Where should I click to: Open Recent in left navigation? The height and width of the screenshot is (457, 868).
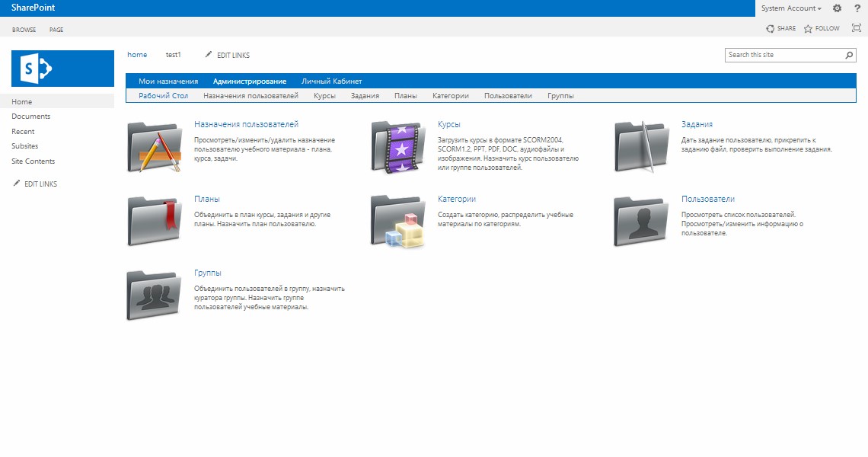(x=23, y=131)
